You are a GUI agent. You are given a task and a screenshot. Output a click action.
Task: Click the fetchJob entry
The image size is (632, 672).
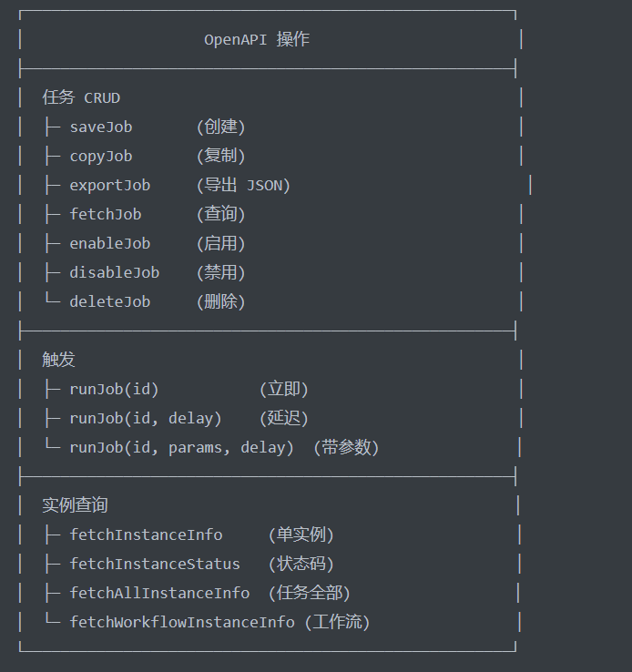[x=106, y=214]
